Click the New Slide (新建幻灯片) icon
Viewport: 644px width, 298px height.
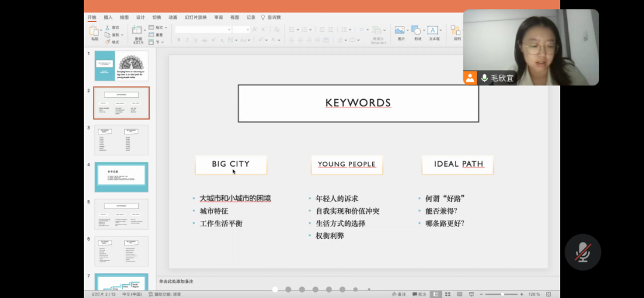(x=138, y=30)
